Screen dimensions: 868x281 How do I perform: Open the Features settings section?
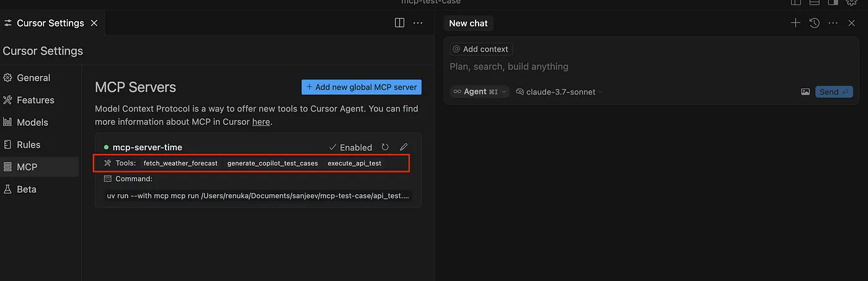click(x=35, y=100)
